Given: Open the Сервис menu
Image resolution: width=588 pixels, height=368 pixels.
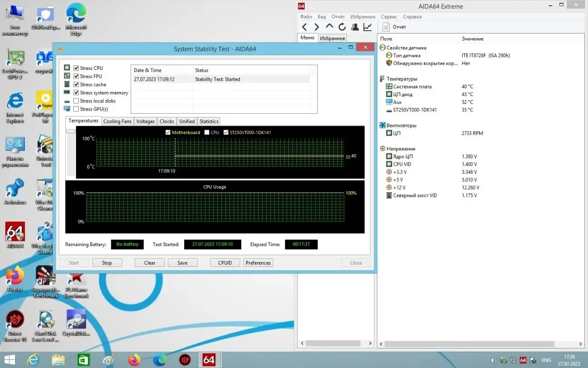Looking at the screenshot, I should (388, 16).
